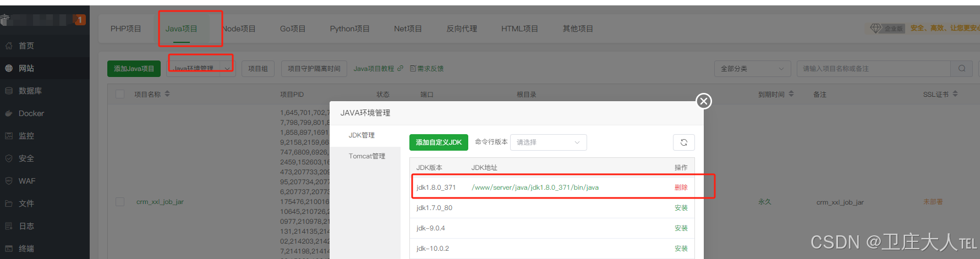
Task: Check the crm_xxl_job_jar row checkbox
Action: pyautogui.click(x=120, y=202)
